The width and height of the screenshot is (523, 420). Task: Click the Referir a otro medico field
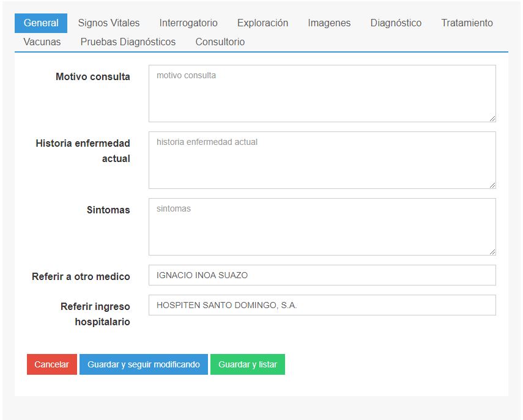tap(322, 275)
